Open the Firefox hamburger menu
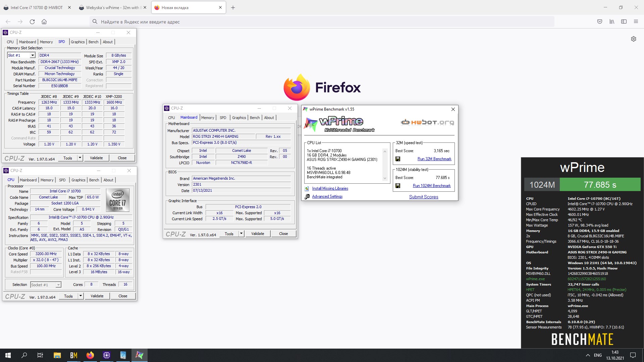The width and height of the screenshot is (644, 362). 636,22
